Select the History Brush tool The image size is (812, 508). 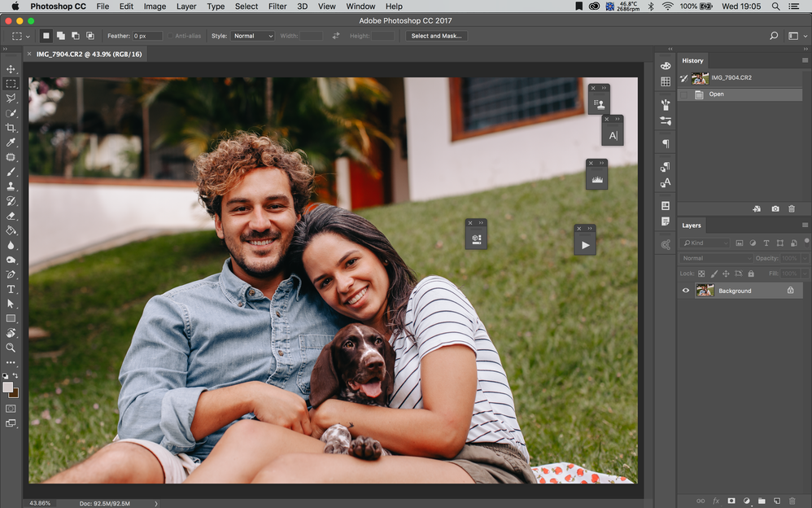click(x=11, y=201)
